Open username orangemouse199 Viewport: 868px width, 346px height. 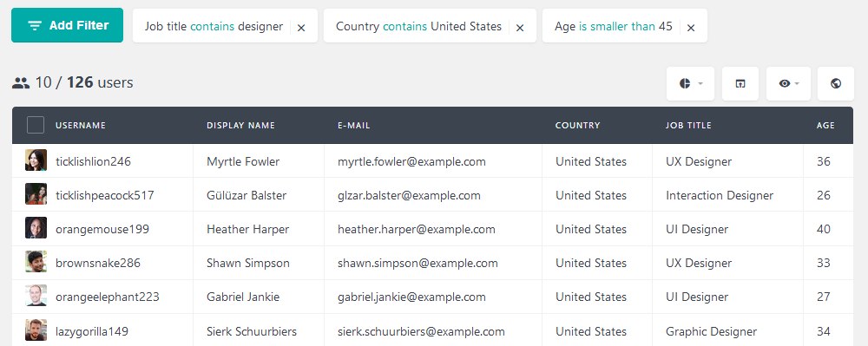click(x=102, y=229)
